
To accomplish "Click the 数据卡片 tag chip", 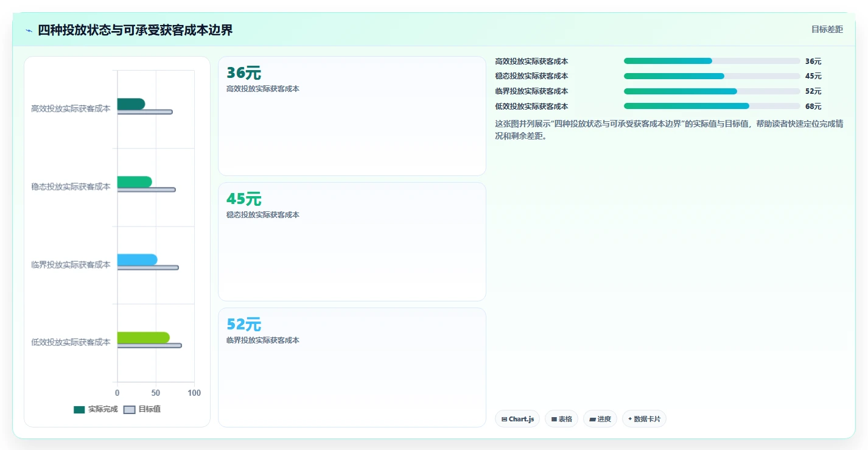I will click(x=644, y=419).
